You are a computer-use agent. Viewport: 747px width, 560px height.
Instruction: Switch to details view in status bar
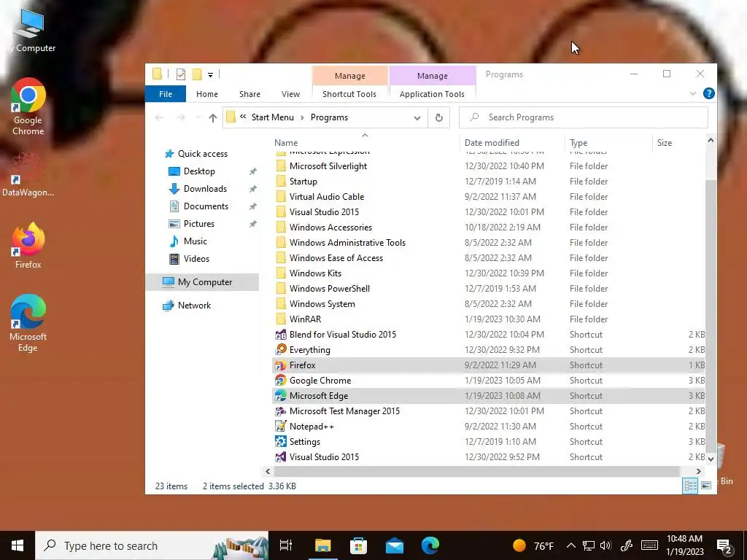click(x=690, y=486)
